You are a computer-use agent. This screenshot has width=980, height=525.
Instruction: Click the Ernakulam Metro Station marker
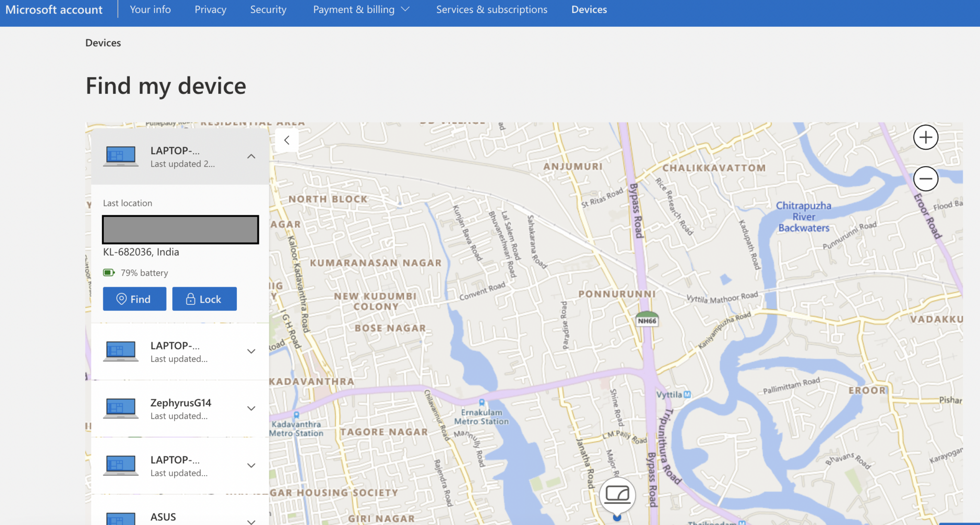482,402
